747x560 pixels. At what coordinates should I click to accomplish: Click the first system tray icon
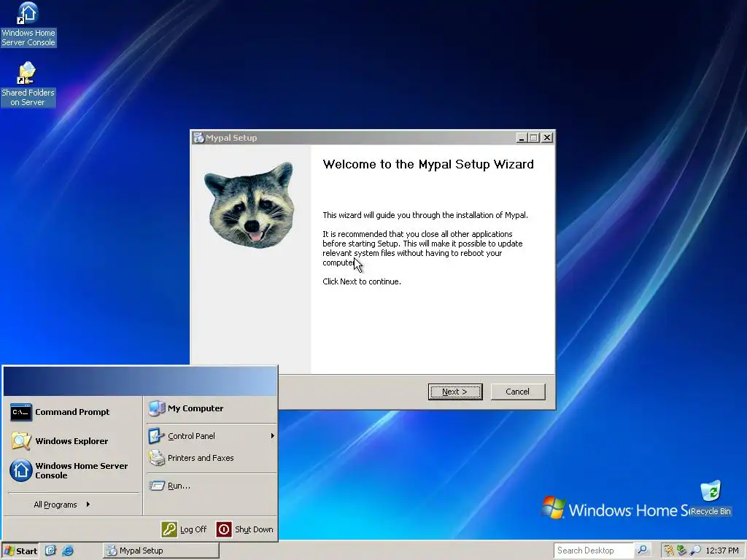pos(670,551)
